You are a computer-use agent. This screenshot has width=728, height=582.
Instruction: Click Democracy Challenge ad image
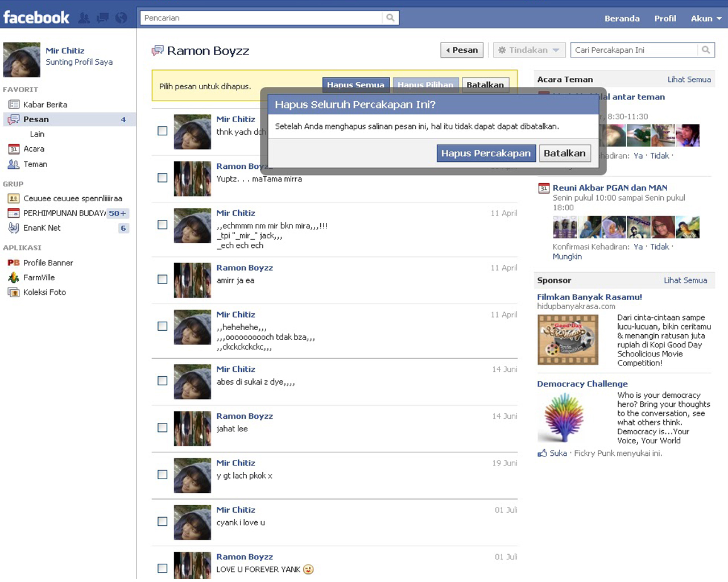click(x=564, y=418)
